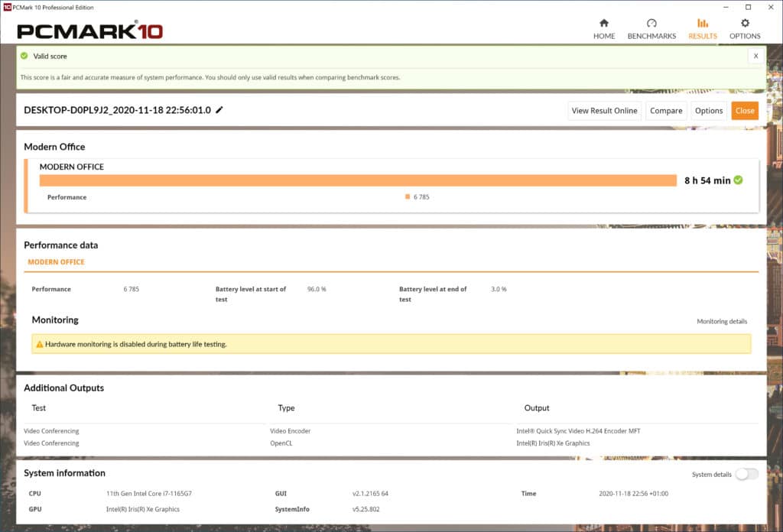Dismiss the Valid score banner with X

pos(755,56)
